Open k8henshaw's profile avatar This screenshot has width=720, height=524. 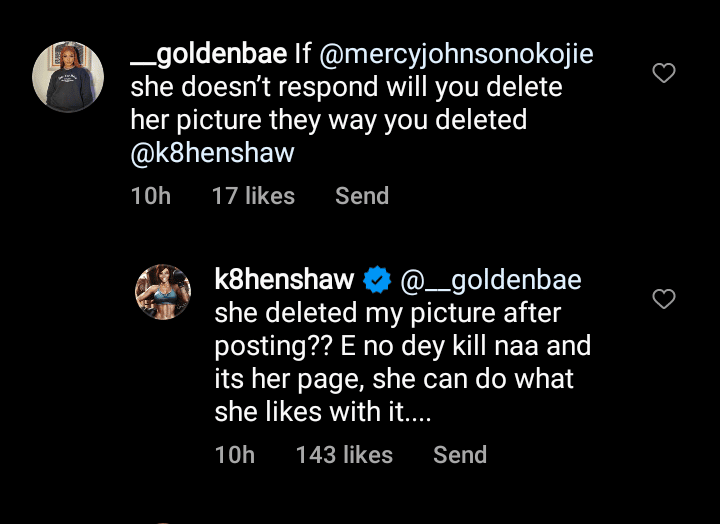coord(163,292)
